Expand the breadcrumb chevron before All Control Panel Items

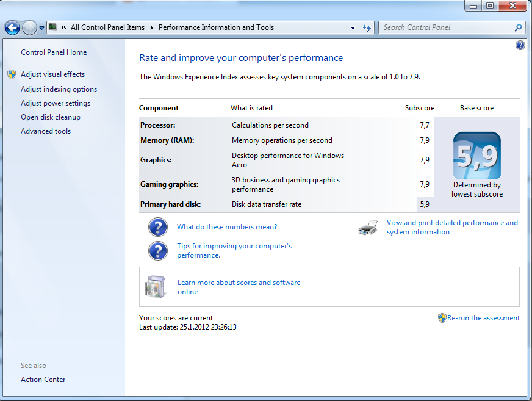pyautogui.click(x=63, y=27)
